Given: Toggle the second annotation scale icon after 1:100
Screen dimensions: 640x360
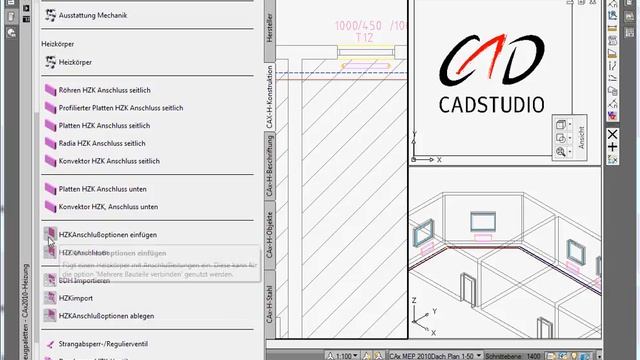Looking at the screenshot, I should coord(378,356).
